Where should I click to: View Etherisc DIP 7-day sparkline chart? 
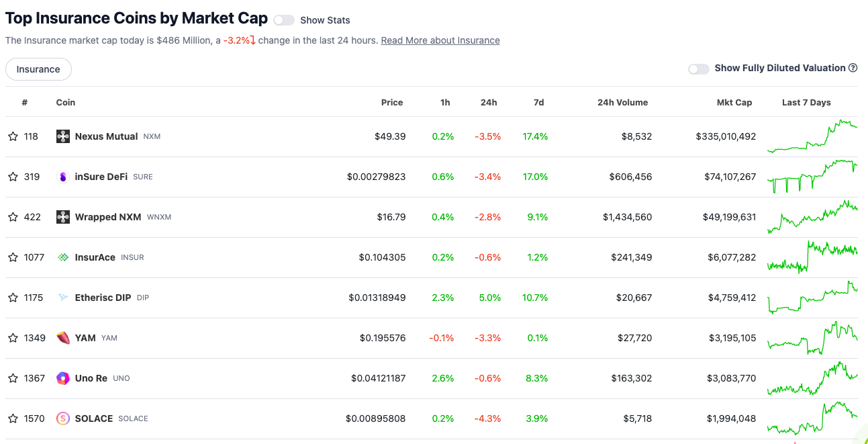point(812,298)
